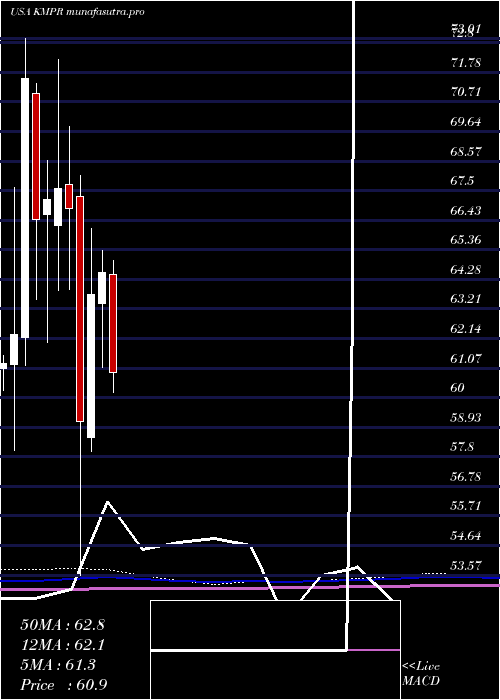Click the 68.57 price axis label
Image resolution: width=500 pixels, height=700 pixels.
pyautogui.click(x=466, y=151)
